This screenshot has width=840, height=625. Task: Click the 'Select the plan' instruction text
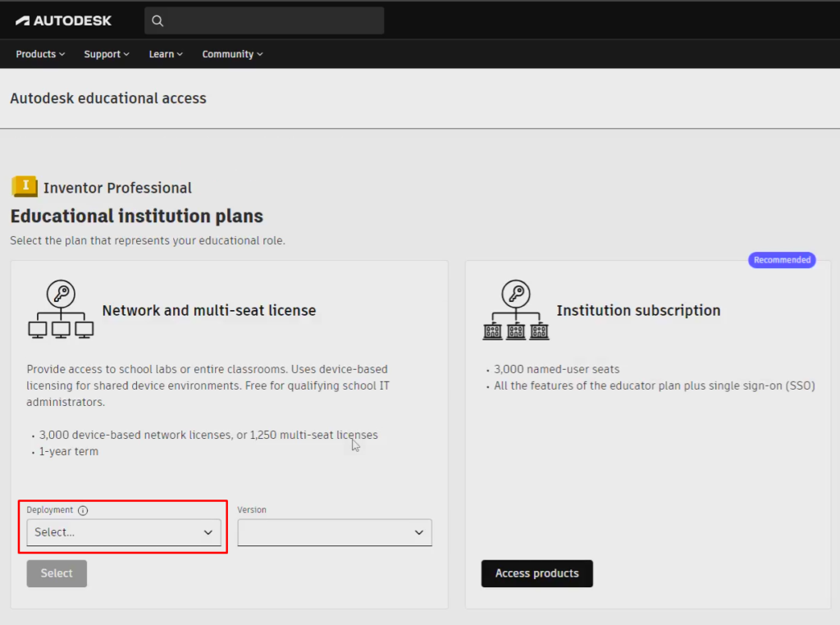[x=148, y=241]
